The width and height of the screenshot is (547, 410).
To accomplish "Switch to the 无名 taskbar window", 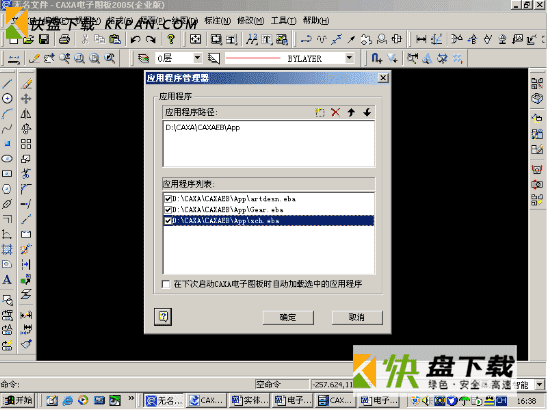I will pos(164,400).
